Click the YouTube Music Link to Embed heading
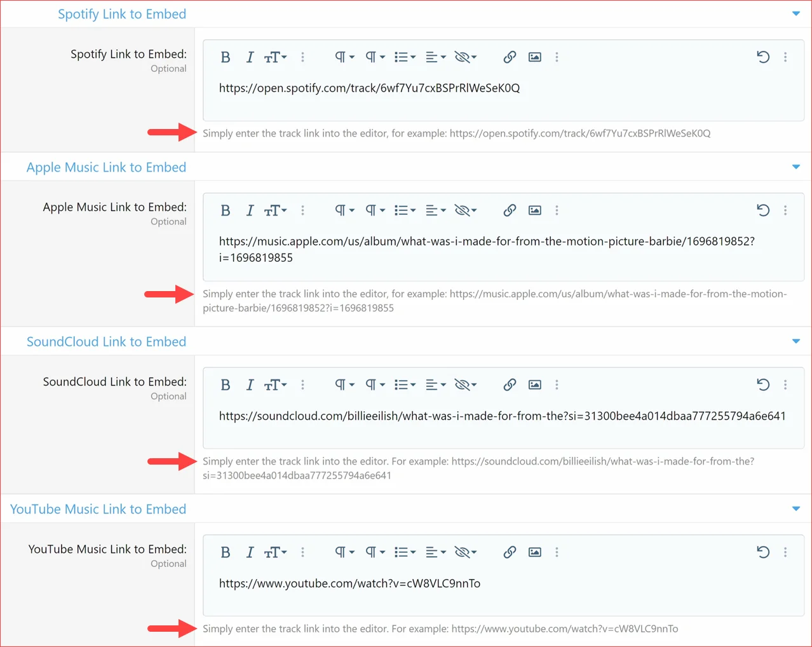The width and height of the screenshot is (812, 647). pos(98,509)
